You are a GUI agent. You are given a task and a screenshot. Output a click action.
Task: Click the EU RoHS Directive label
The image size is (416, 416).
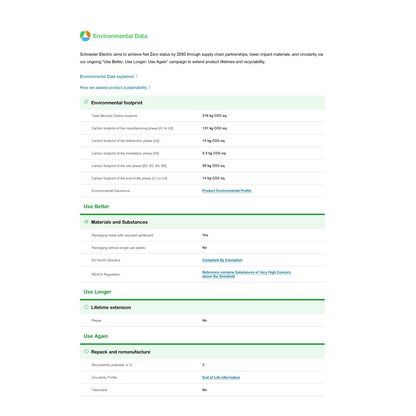coord(106,260)
